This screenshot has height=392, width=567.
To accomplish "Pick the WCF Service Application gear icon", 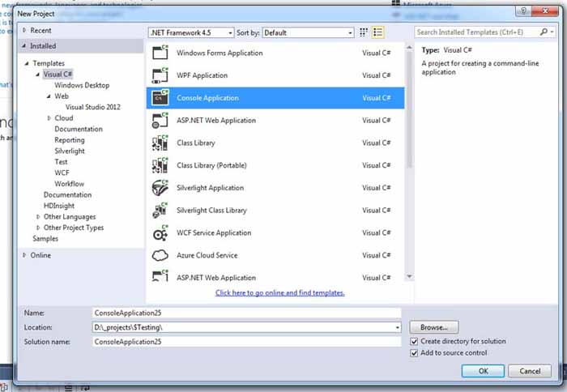I will click(x=160, y=233).
